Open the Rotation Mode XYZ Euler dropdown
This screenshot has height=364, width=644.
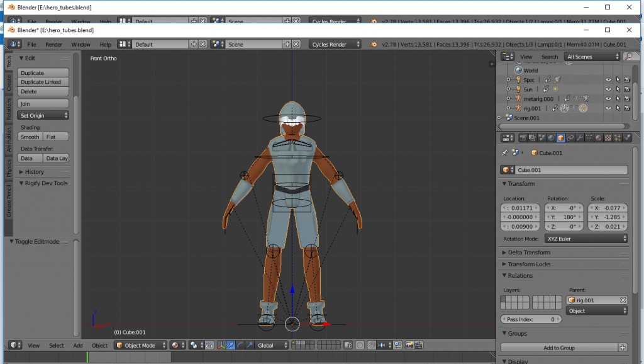585,238
